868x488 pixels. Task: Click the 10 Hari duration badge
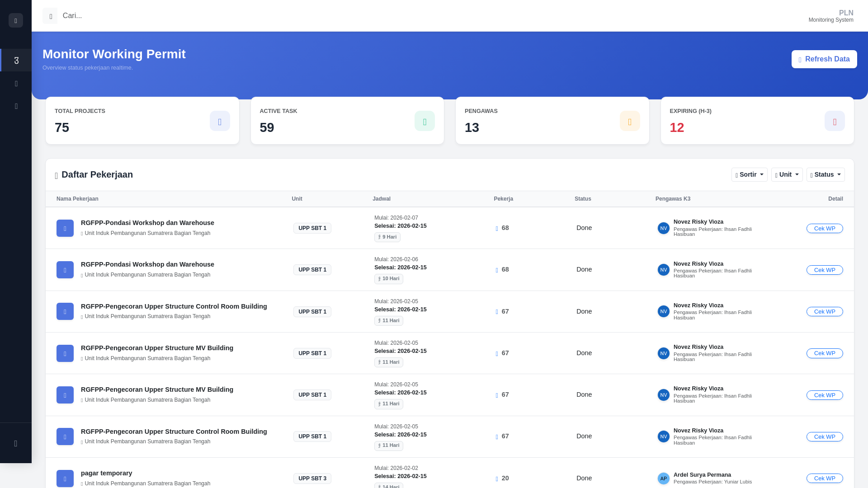point(389,279)
